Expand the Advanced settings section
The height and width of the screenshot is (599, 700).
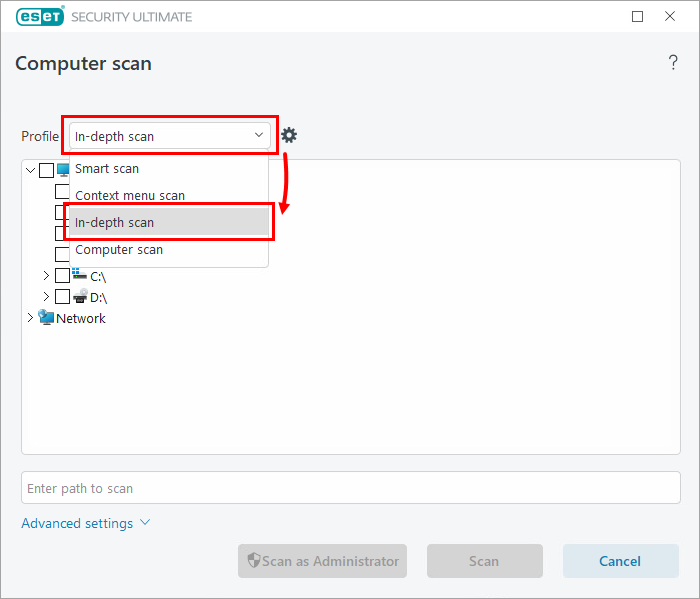[85, 523]
